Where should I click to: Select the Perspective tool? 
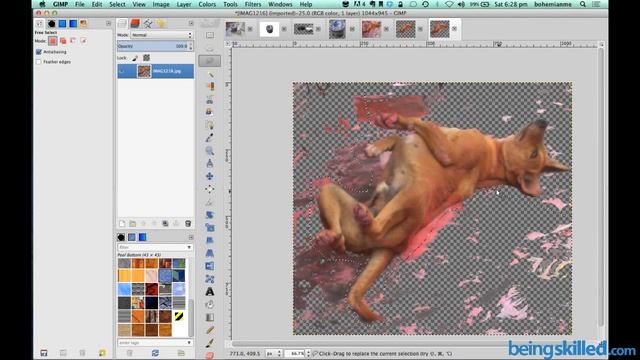pyautogui.click(x=210, y=253)
